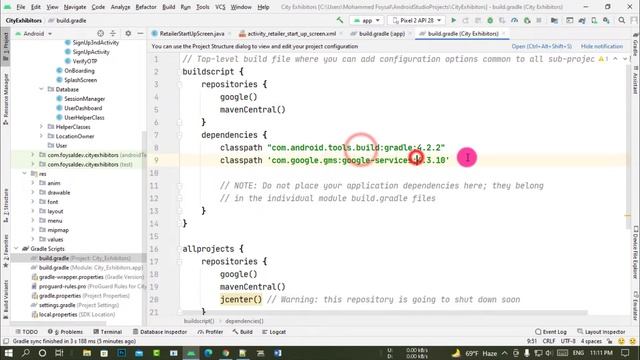Open Task View from taskbar

[x=59, y=353]
